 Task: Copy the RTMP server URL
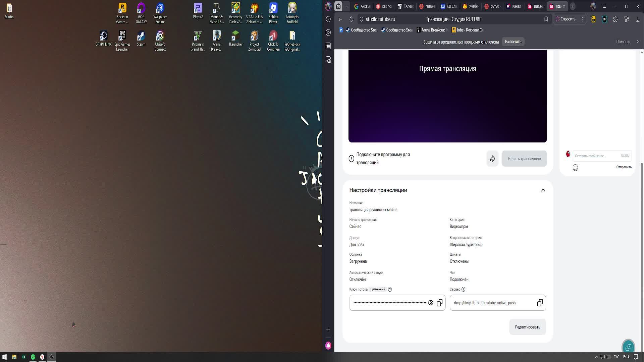click(540, 303)
